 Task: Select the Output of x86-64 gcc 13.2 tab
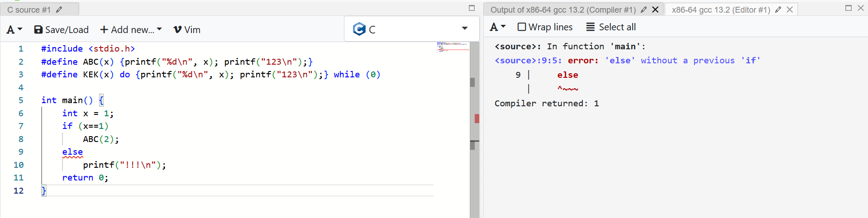click(x=563, y=9)
